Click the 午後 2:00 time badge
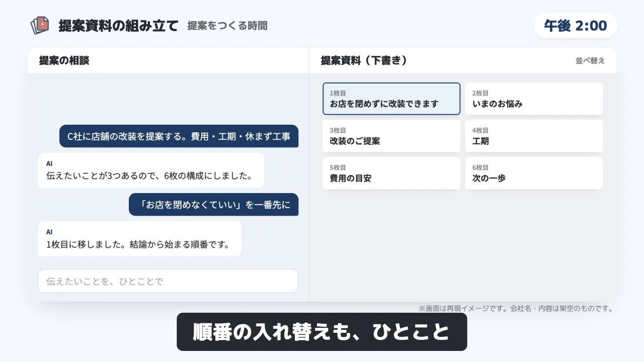Screen dimensions: 644x362 575,26
